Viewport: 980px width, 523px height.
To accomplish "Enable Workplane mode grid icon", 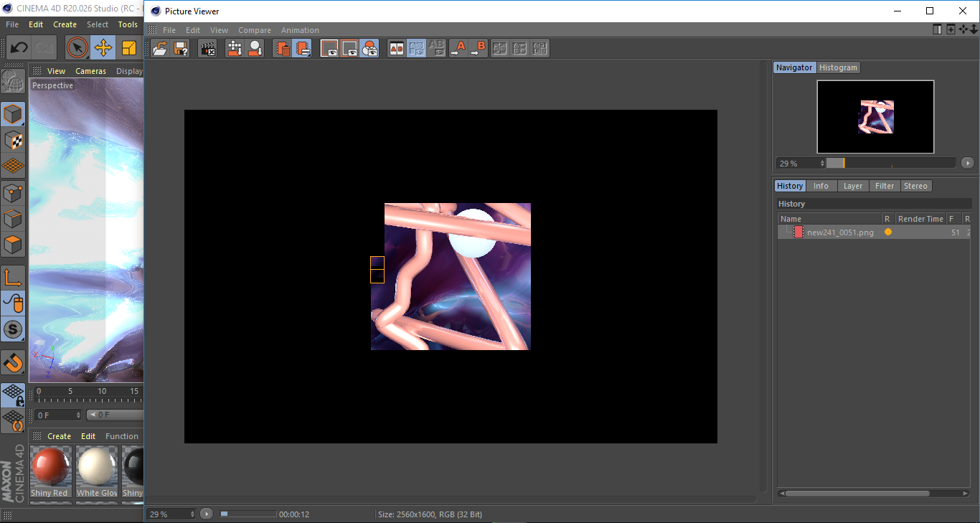I will click(13, 166).
